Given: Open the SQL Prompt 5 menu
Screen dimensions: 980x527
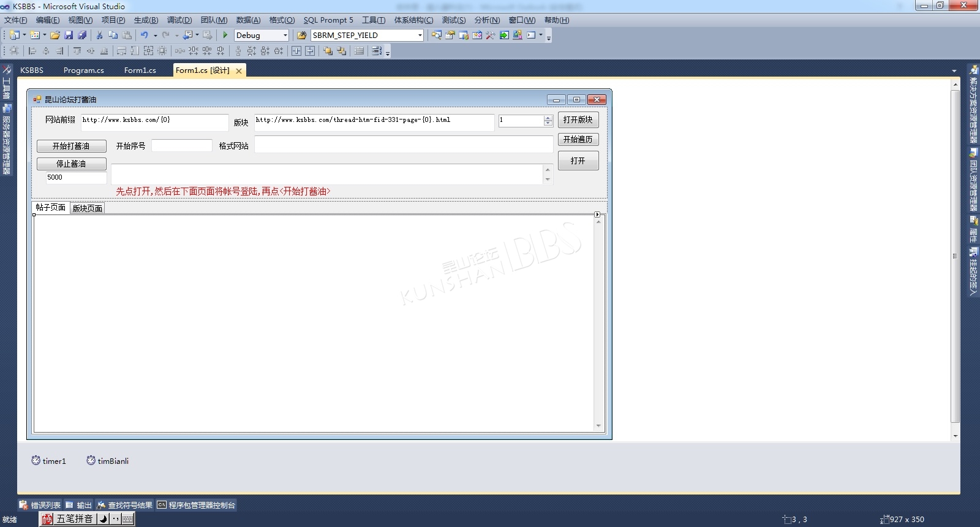Looking at the screenshot, I should [328, 20].
